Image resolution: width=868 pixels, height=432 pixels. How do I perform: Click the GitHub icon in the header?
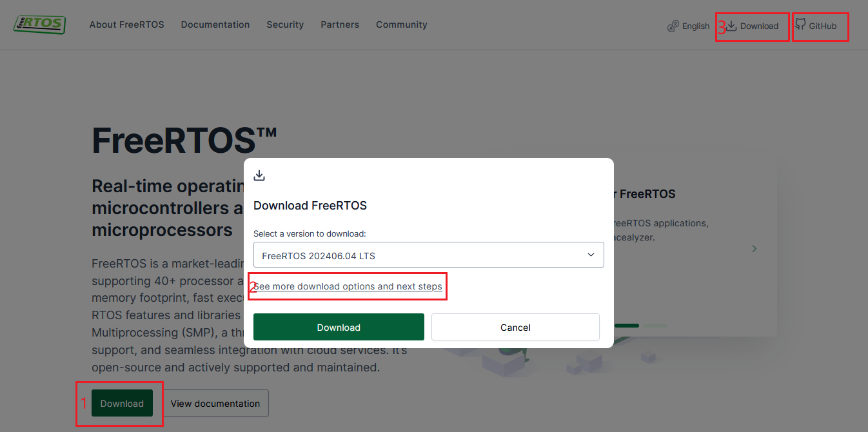[x=800, y=25]
